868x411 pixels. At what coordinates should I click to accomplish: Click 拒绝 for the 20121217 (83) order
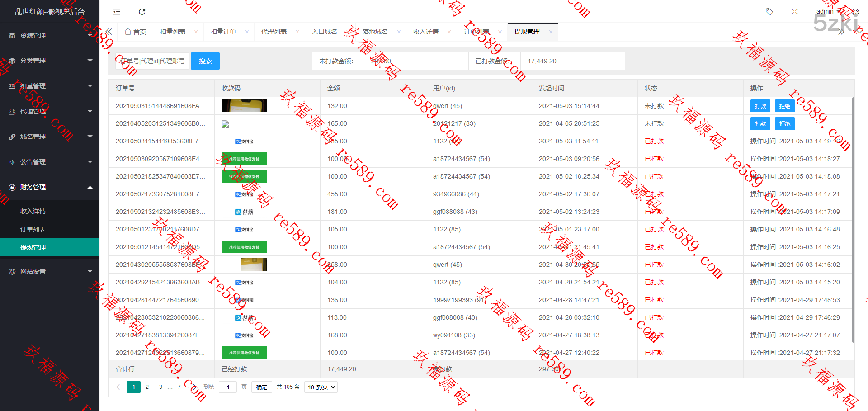[x=785, y=123]
